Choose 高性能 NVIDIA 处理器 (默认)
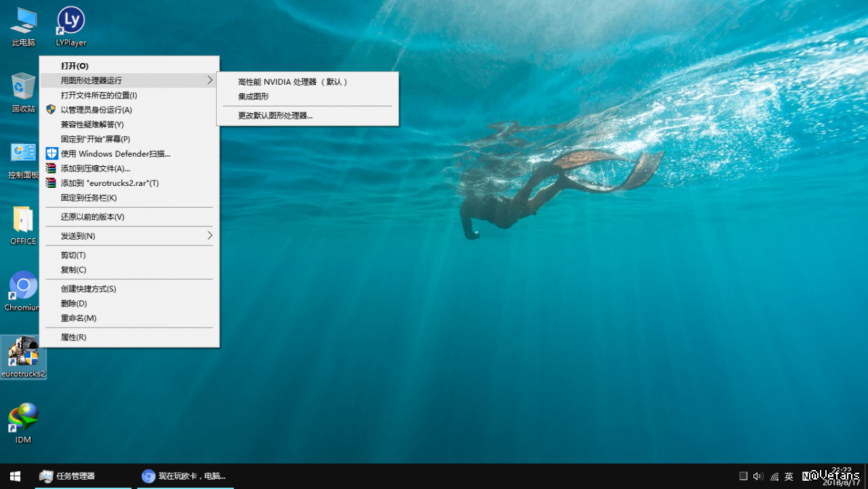 293,82
